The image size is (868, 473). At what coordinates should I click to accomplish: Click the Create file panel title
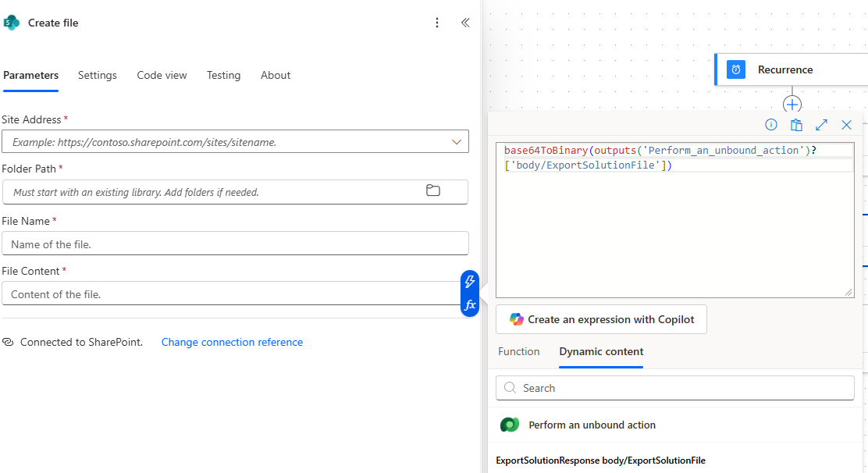pos(53,23)
